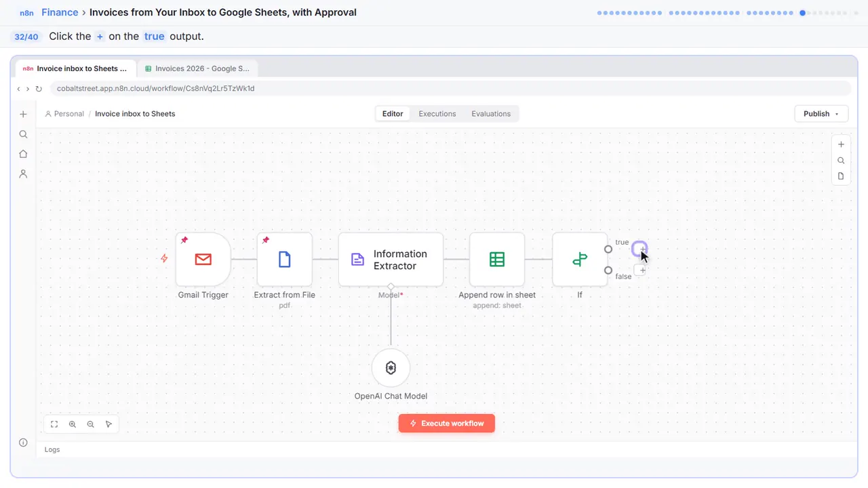868x488 pixels.
Task: Open the OpenAI Chat Model node
Action: tap(391, 368)
